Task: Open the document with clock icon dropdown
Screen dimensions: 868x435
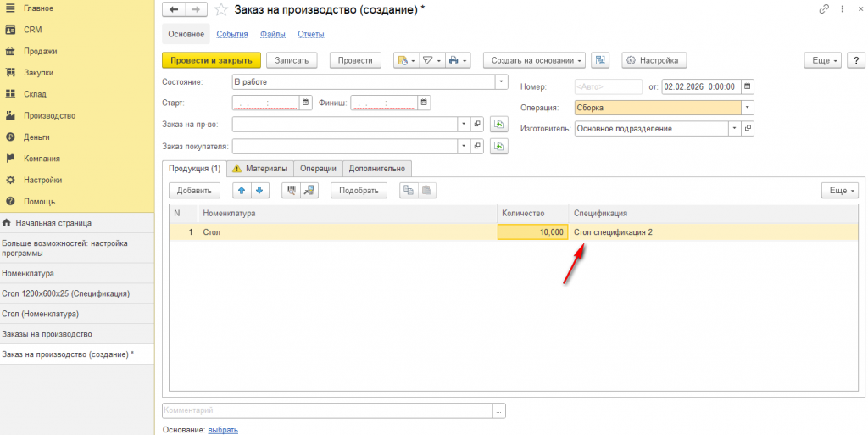Action: point(406,60)
